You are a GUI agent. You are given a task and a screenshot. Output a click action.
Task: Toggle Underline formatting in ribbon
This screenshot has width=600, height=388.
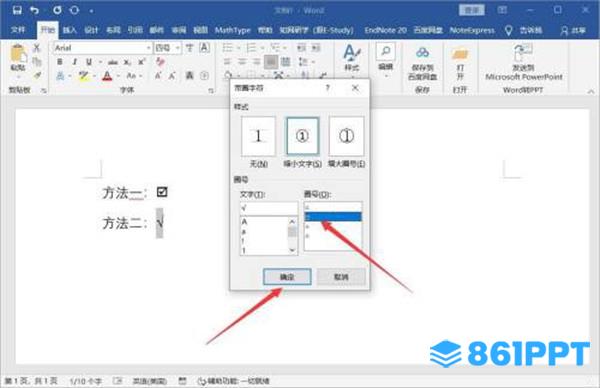[x=89, y=62]
